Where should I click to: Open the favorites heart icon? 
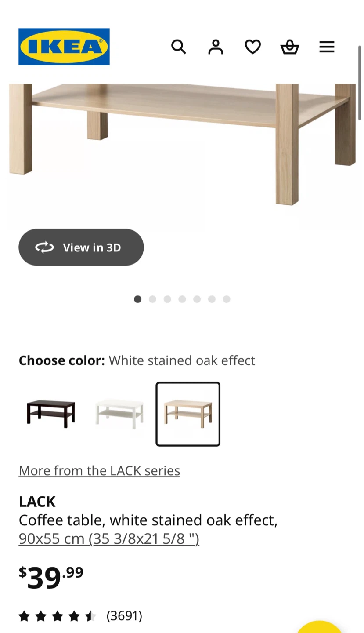click(252, 47)
